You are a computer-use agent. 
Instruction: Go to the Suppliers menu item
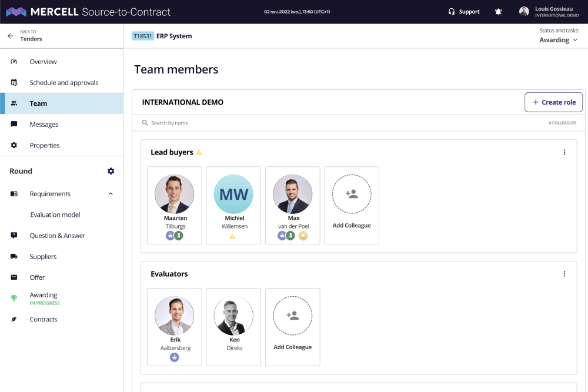43,257
